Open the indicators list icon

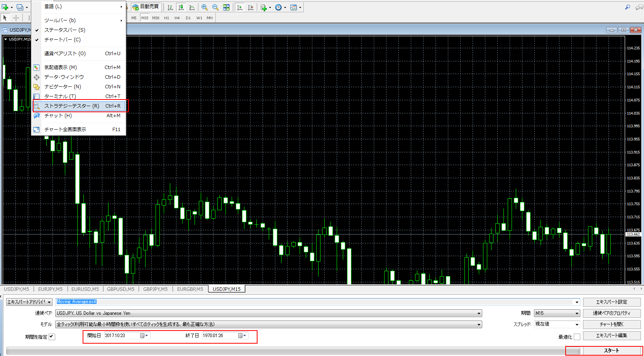(264, 7)
